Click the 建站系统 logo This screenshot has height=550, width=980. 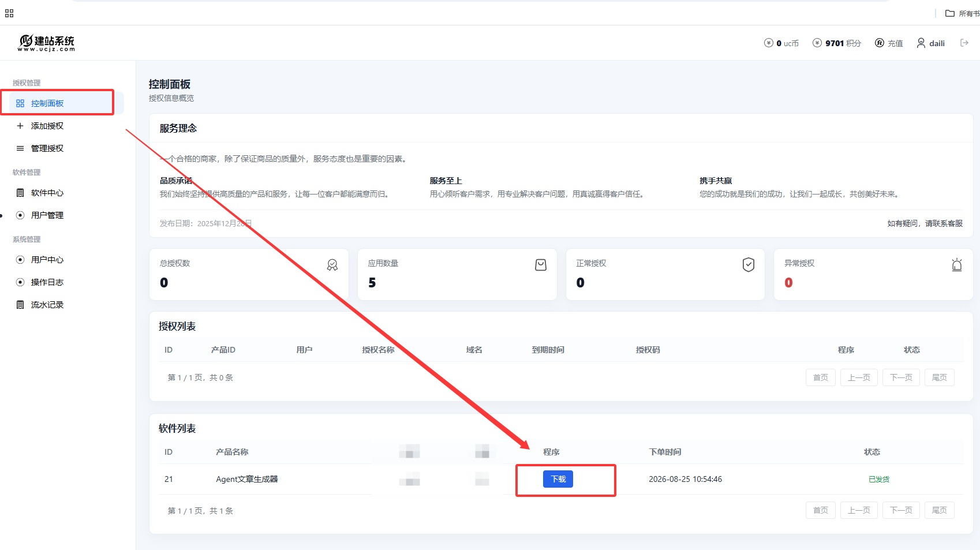coord(47,43)
